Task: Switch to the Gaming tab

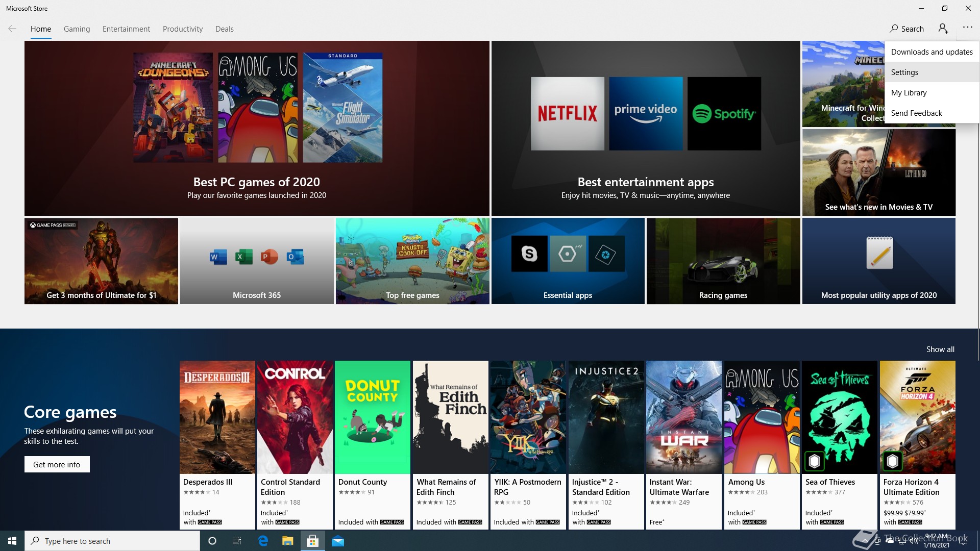Action: [77, 29]
